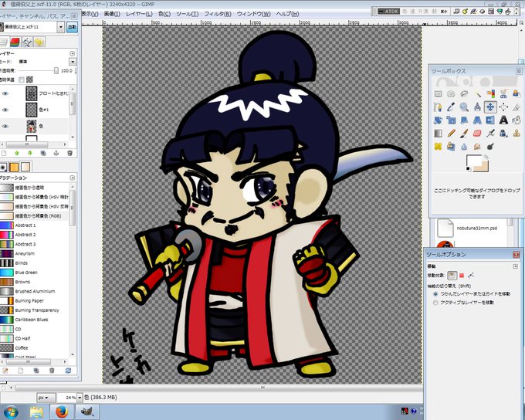Select the Text tool
Viewport: 525px width, 420px height.
[x=503, y=120]
